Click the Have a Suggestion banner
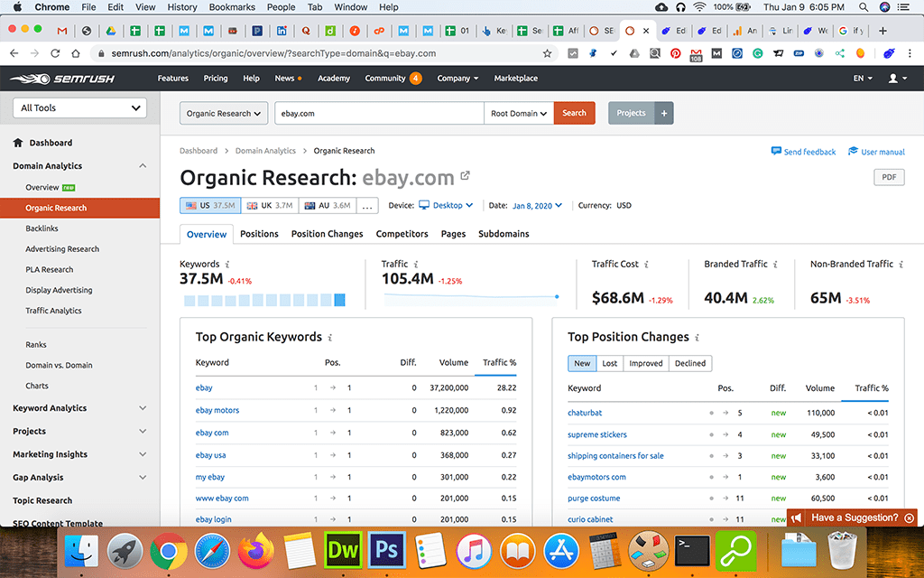The height and width of the screenshot is (578, 924). (x=852, y=517)
